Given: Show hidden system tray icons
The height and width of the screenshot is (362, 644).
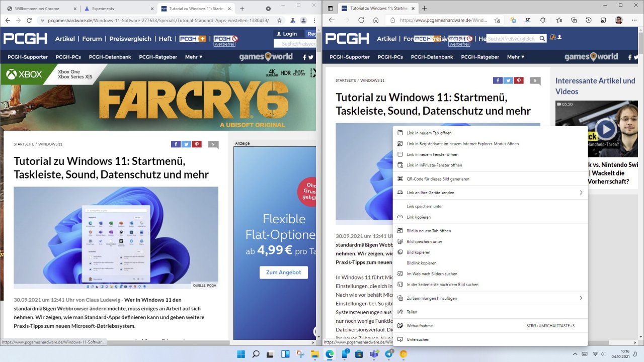Looking at the screenshot, I should [x=576, y=354].
